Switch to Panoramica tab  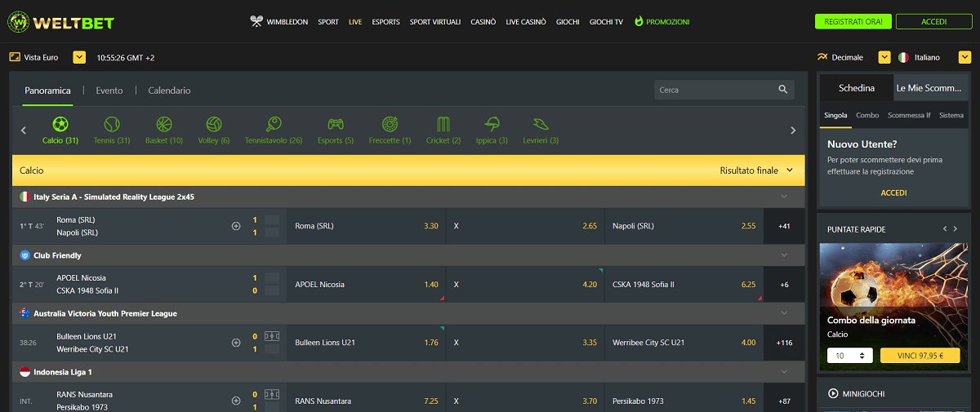click(47, 91)
